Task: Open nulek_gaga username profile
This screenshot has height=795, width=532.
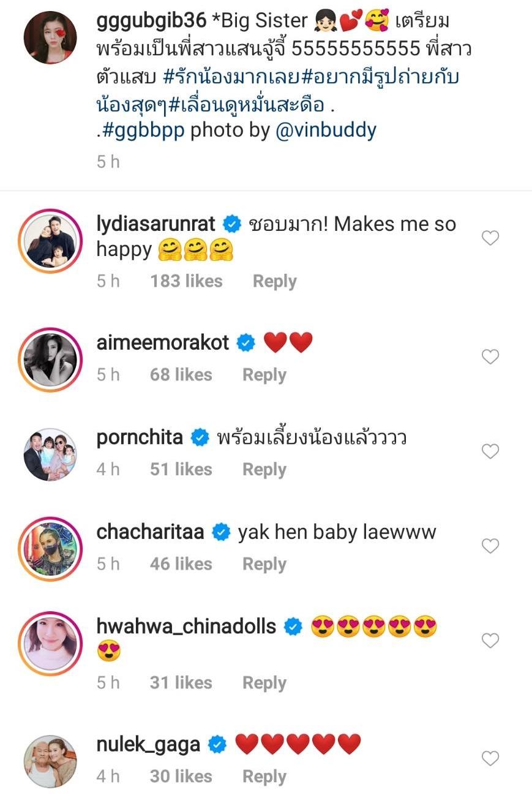Action: (148, 744)
